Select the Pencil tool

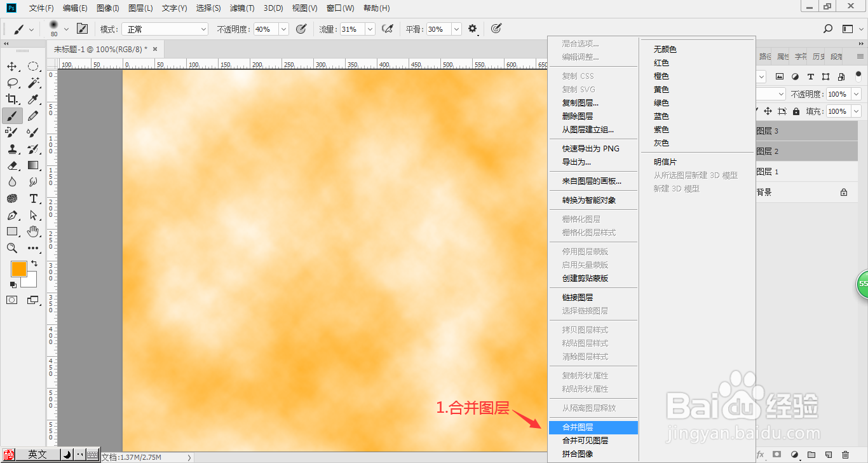[33, 116]
